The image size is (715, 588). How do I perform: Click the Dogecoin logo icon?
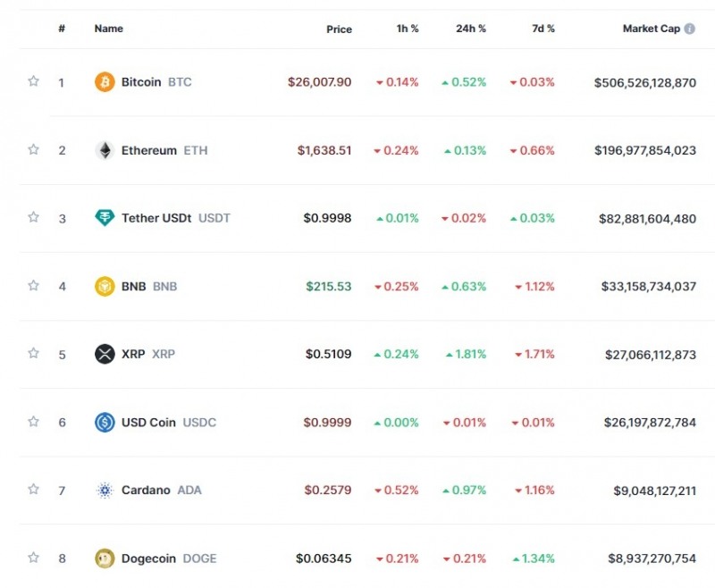click(x=105, y=559)
